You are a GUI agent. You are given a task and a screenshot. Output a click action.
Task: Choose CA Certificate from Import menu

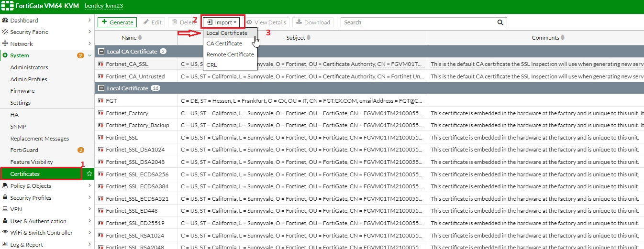(x=230, y=43)
